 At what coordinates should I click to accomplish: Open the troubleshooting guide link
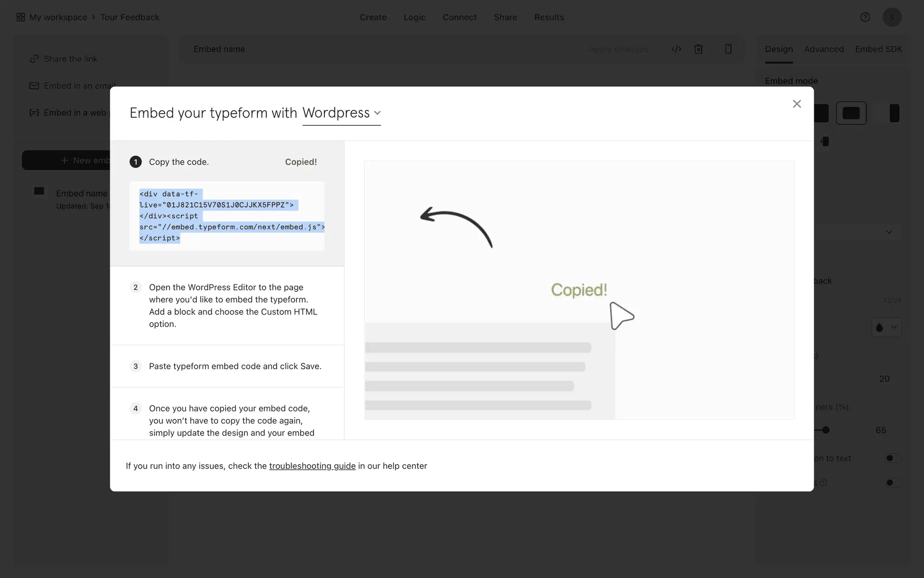point(312,466)
